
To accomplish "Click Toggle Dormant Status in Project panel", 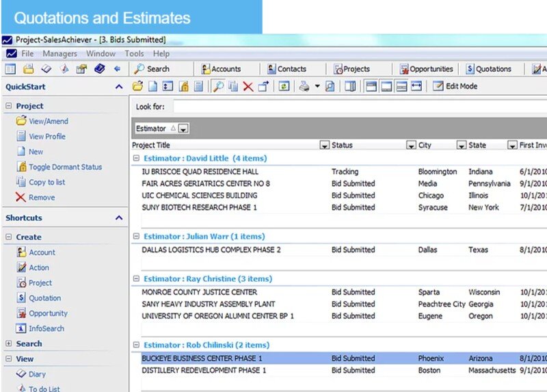I will pyautogui.click(x=65, y=167).
